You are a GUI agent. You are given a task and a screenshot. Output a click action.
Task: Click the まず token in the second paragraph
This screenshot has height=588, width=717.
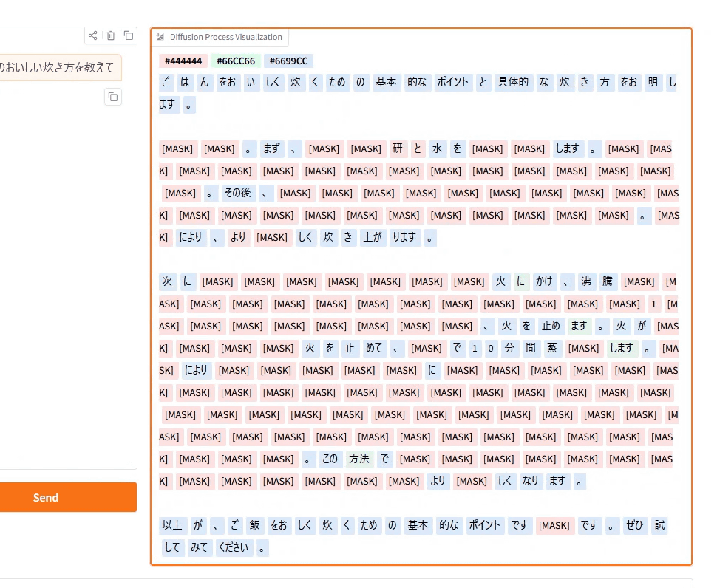pos(271,148)
